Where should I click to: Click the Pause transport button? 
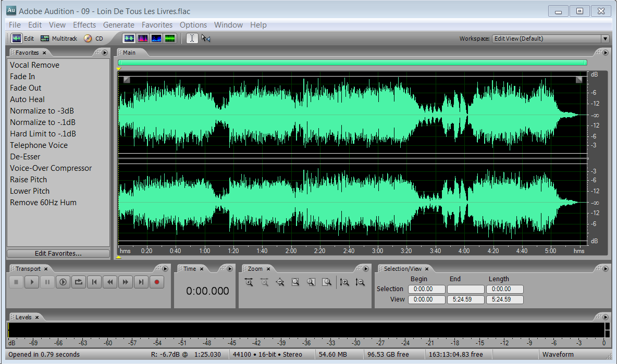47,282
